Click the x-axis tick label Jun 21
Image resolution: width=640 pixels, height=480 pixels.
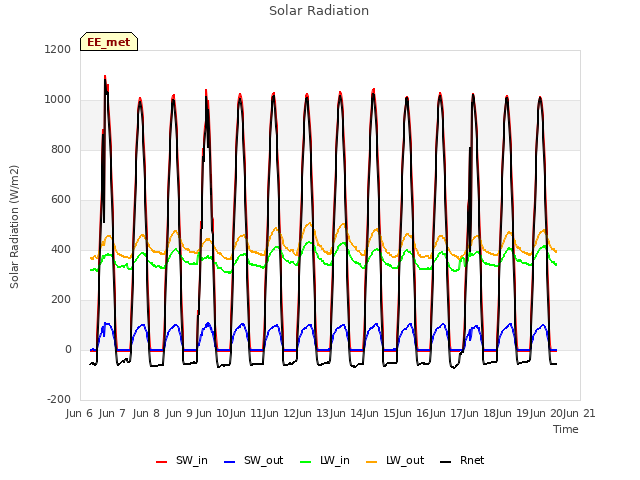(x=579, y=413)
